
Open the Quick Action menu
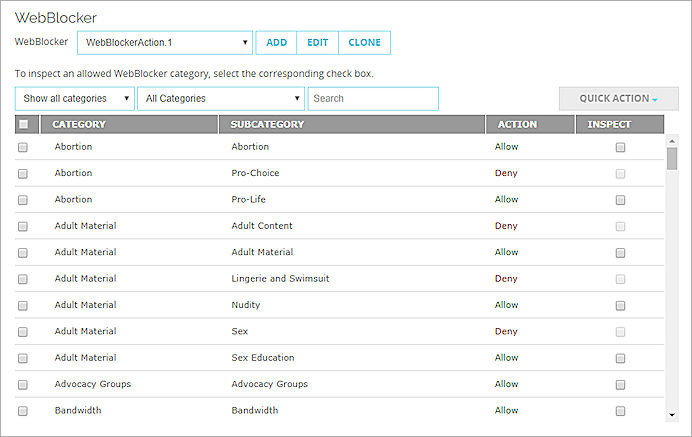618,99
